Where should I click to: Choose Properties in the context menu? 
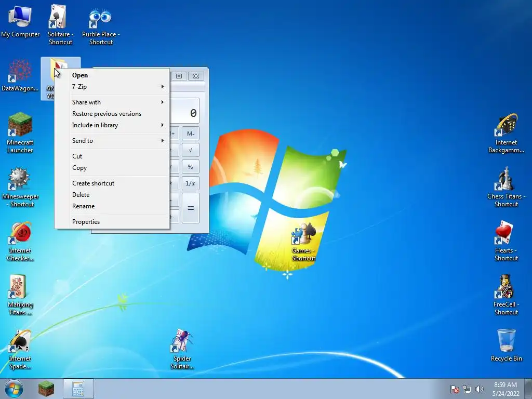coord(112,221)
